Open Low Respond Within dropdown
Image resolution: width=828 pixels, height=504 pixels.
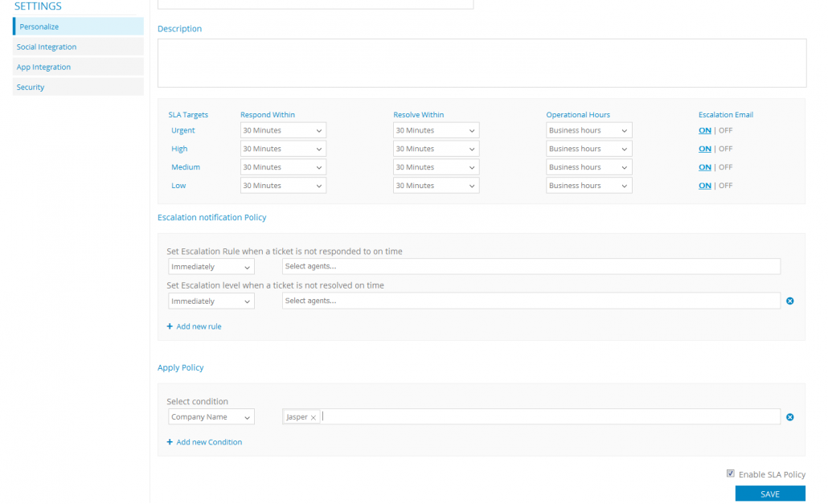coord(283,186)
